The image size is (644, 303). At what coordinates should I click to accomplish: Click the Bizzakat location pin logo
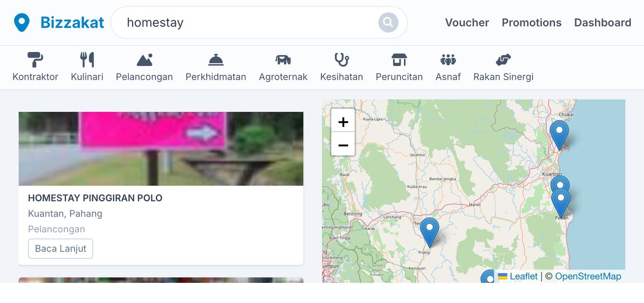22,22
